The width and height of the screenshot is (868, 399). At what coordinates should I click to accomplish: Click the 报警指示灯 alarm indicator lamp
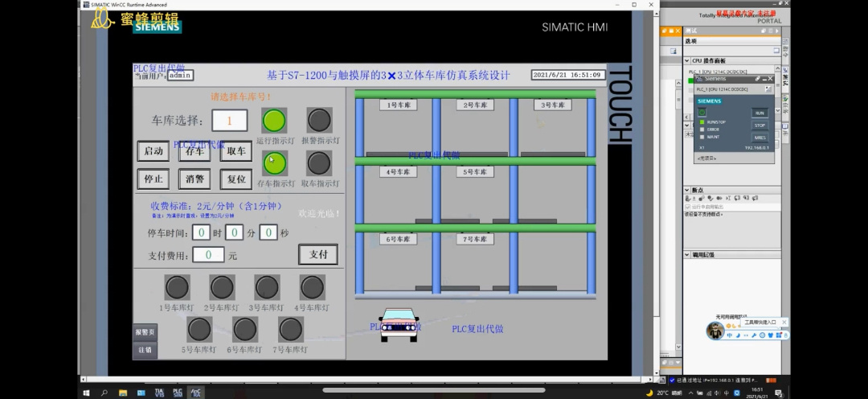319,120
